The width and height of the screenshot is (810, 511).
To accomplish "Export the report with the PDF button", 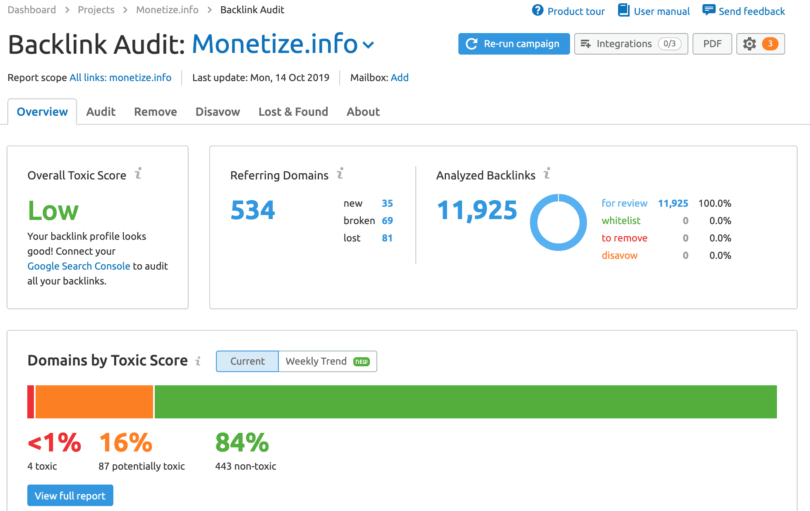I will [x=712, y=44].
